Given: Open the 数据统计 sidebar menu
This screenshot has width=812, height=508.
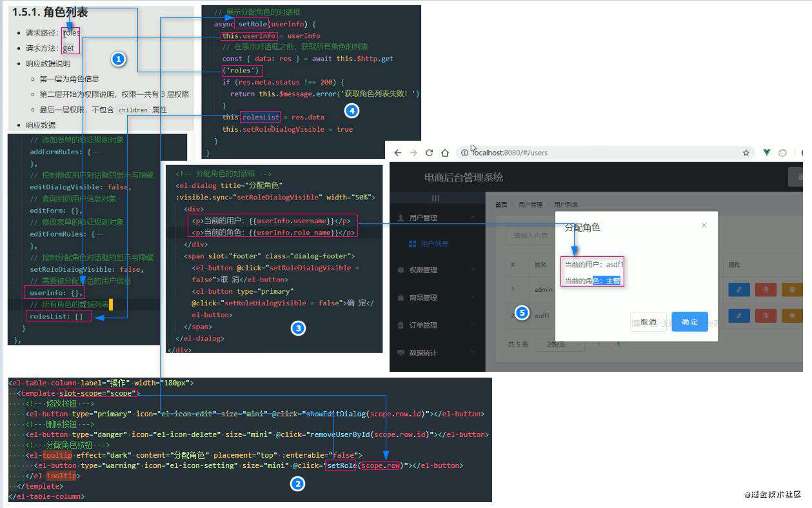Looking at the screenshot, I should 437,352.
